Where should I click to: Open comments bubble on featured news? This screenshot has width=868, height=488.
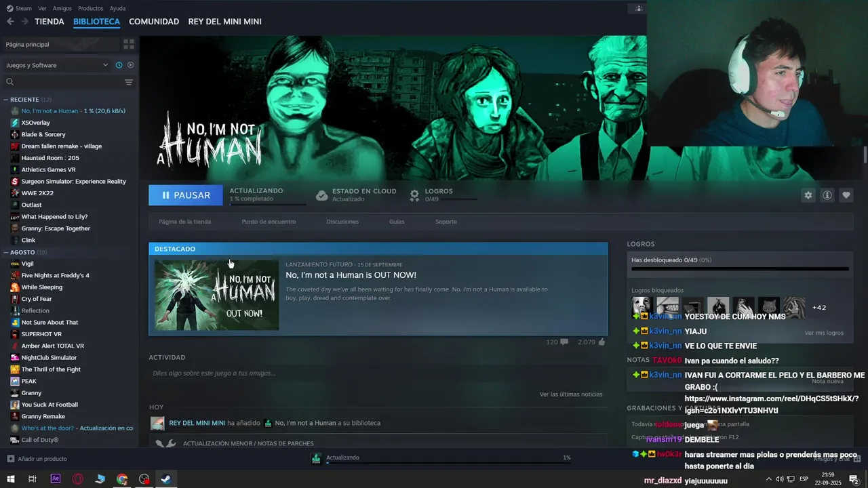(564, 342)
